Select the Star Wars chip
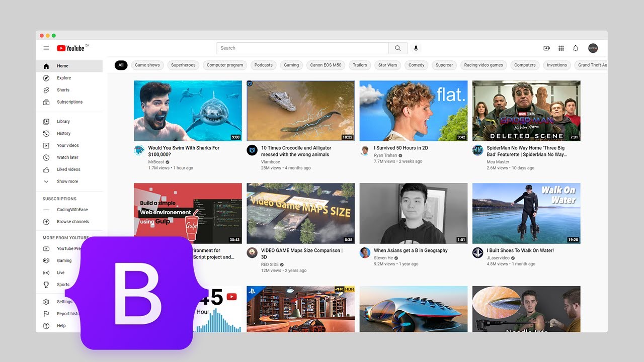Viewport: 644px width, 362px height. pos(388,65)
